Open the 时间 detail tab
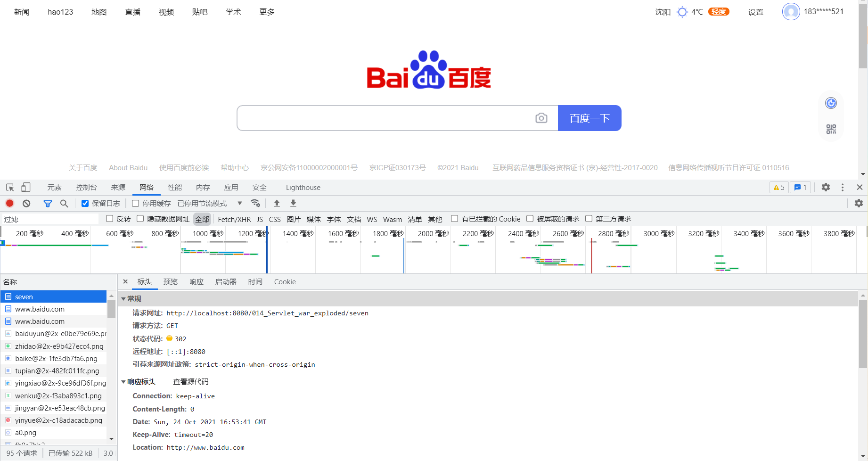The width and height of the screenshot is (868, 461). (255, 281)
